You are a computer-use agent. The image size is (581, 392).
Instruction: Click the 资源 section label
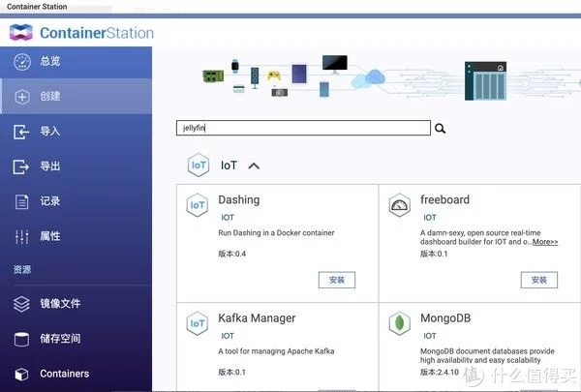[x=22, y=269]
